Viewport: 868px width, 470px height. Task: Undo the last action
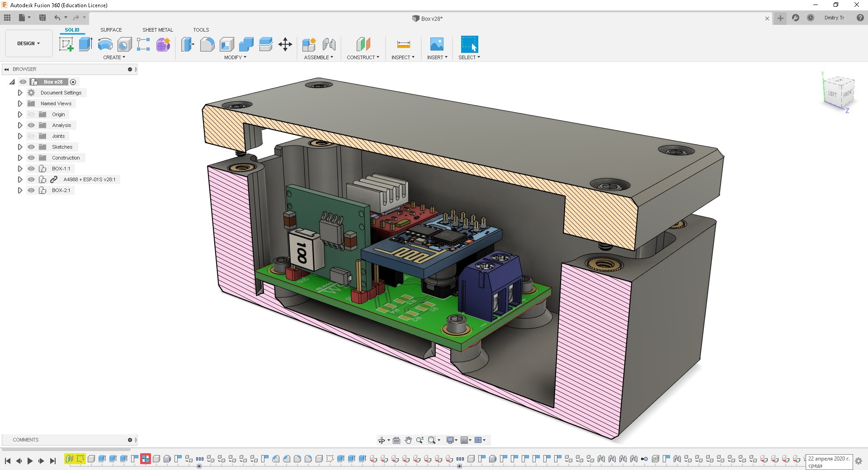(57, 18)
